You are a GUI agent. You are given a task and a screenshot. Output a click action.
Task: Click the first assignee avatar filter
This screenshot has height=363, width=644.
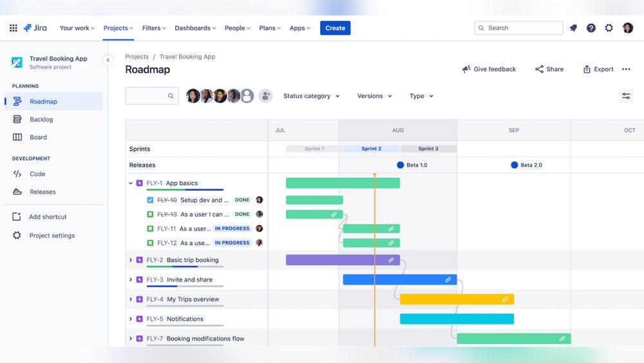tap(193, 96)
